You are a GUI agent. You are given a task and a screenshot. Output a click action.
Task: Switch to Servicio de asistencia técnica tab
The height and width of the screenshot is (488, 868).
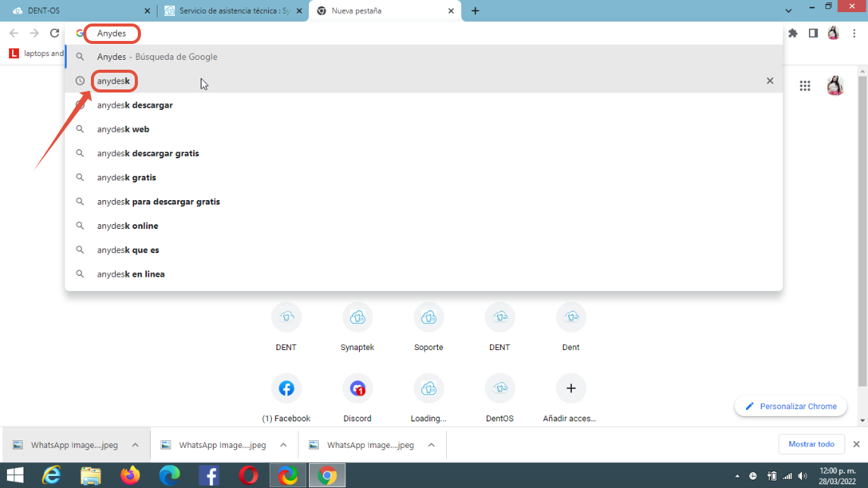click(233, 11)
